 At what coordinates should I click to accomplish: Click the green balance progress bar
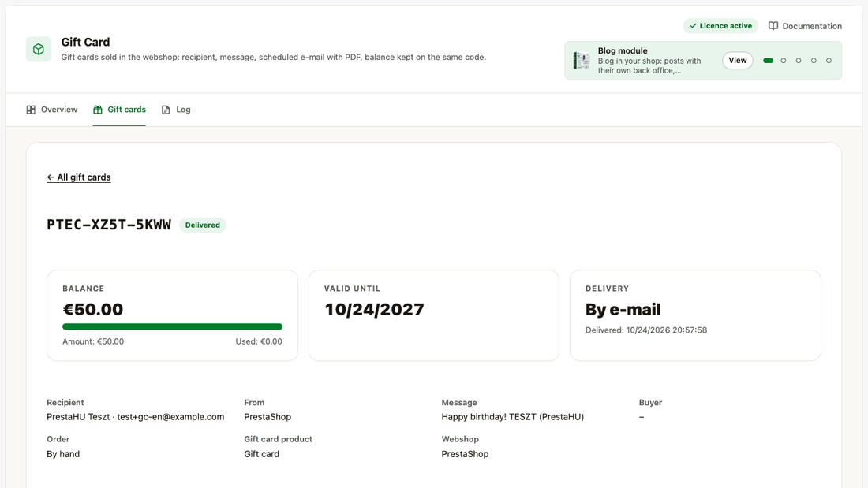tap(172, 326)
